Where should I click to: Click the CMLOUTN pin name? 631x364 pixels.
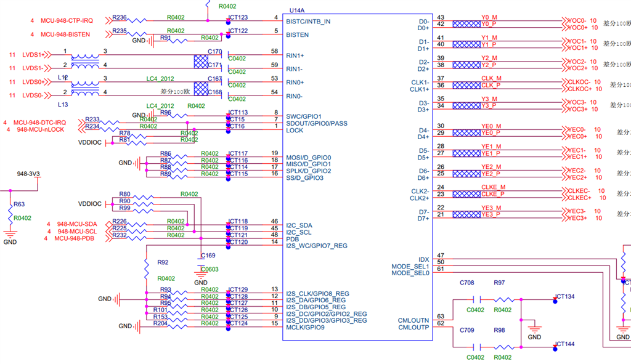(x=413, y=320)
